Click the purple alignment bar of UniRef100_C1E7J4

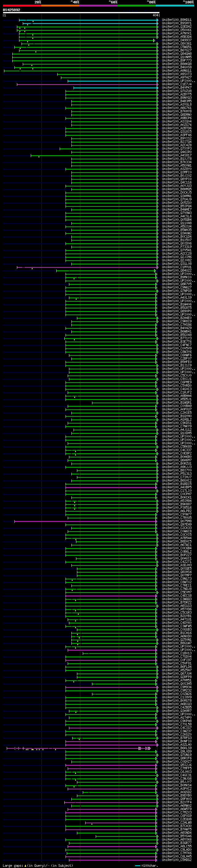pyautogui.click(x=87, y=85)
